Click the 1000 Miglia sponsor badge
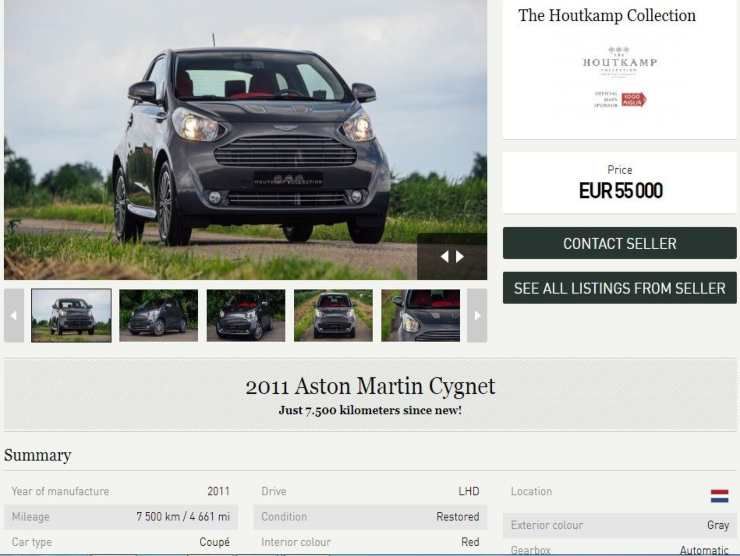This screenshot has width=740, height=556. tap(633, 99)
